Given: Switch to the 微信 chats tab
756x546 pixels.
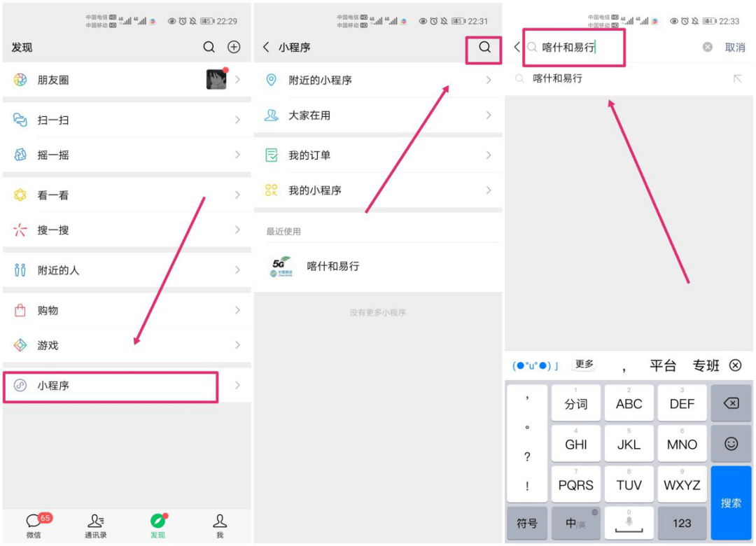Looking at the screenshot, I should coord(34,525).
